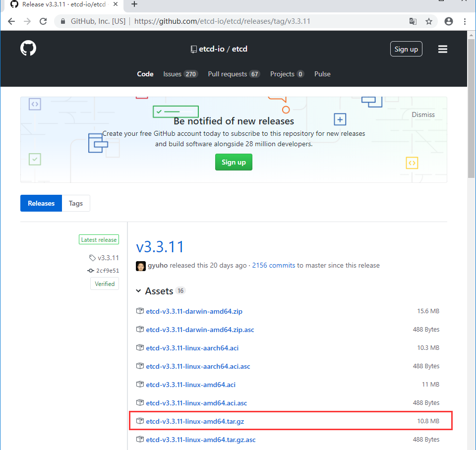Click package icon for darwin-amd64.zip
The width and height of the screenshot is (476, 450).
pos(140,311)
